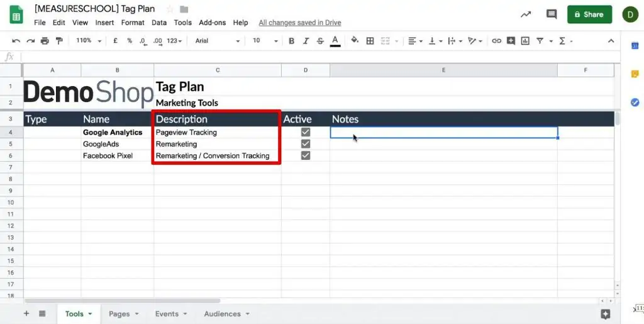
Task: Open the font size 10 dropdown
Action: (x=265, y=41)
